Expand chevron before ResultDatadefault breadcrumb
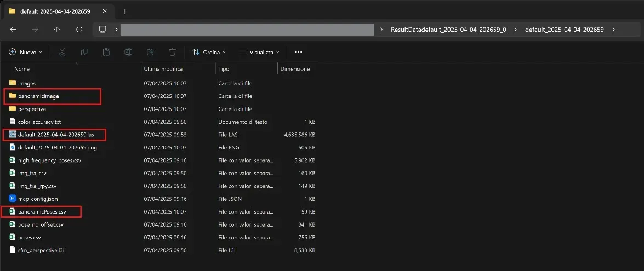 coord(382,30)
